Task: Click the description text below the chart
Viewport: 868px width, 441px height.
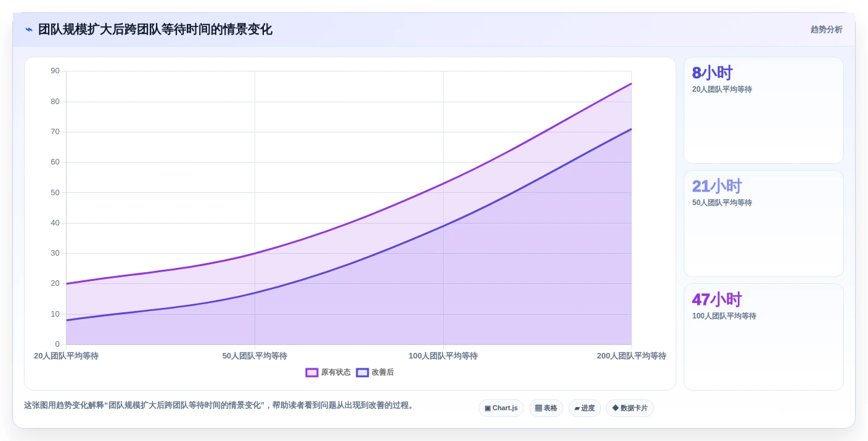Action: (220, 405)
